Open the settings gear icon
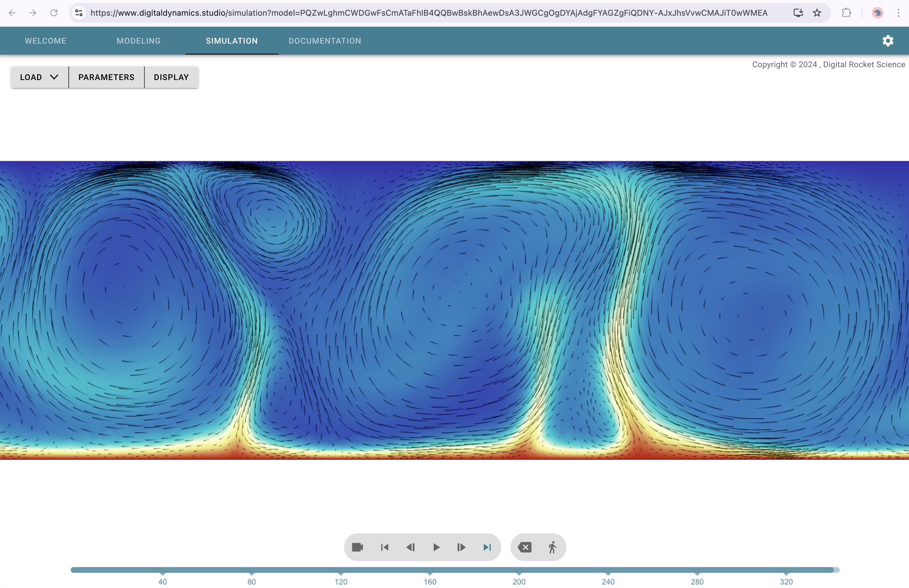This screenshot has height=588, width=909. (888, 41)
